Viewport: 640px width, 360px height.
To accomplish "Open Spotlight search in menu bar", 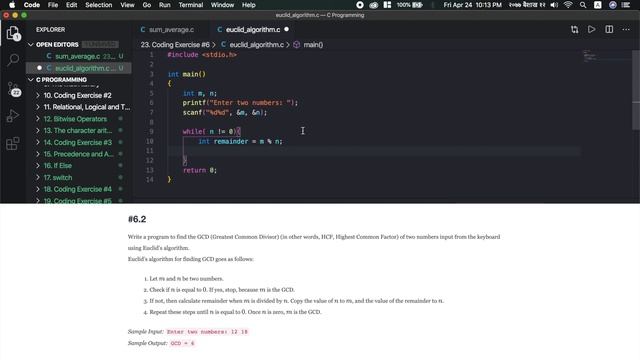I will tap(583, 5).
